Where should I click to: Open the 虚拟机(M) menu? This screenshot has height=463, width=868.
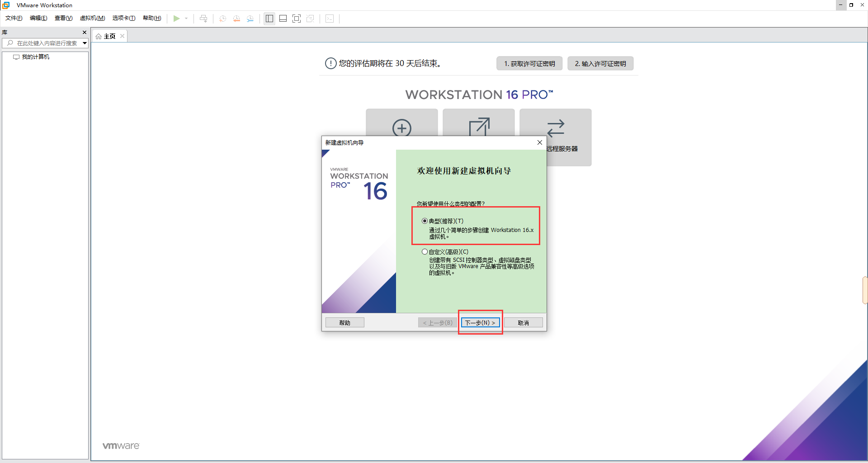[x=92, y=18]
